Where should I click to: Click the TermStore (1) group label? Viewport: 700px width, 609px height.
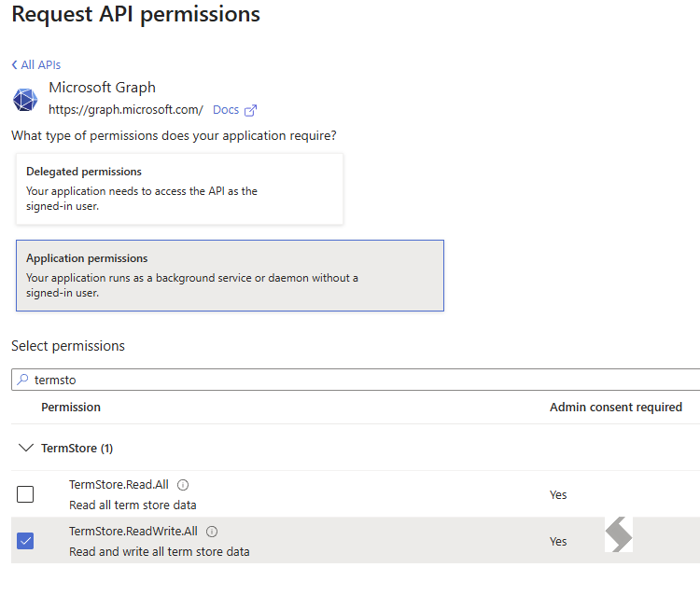77,448
